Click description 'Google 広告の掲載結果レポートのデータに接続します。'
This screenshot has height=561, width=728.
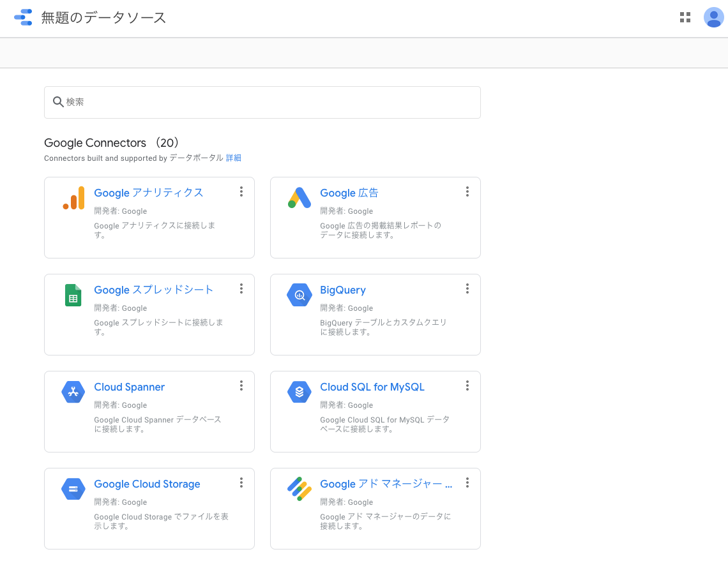[380, 230]
